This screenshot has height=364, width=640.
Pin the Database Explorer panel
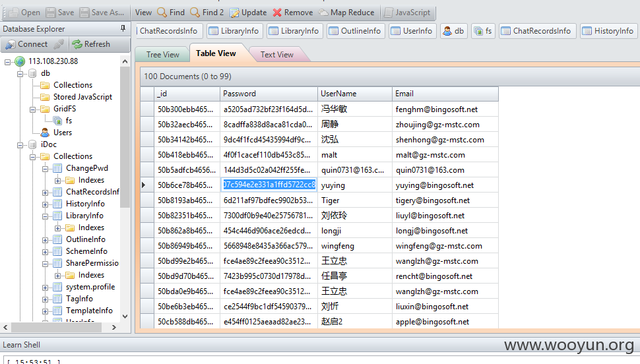[x=123, y=28]
